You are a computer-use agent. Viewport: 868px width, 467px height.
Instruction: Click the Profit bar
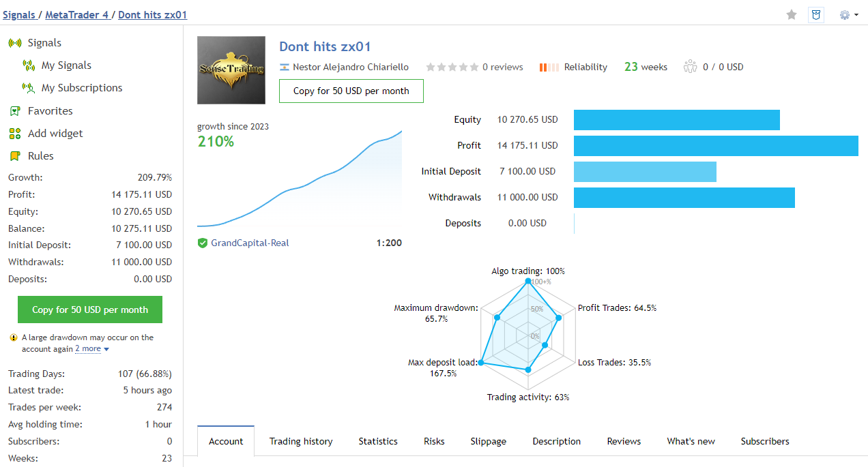(x=716, y=145)
